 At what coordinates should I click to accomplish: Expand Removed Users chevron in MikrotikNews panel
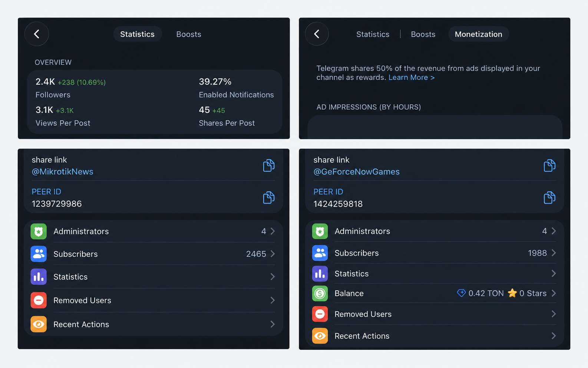(x=272, y=300)
